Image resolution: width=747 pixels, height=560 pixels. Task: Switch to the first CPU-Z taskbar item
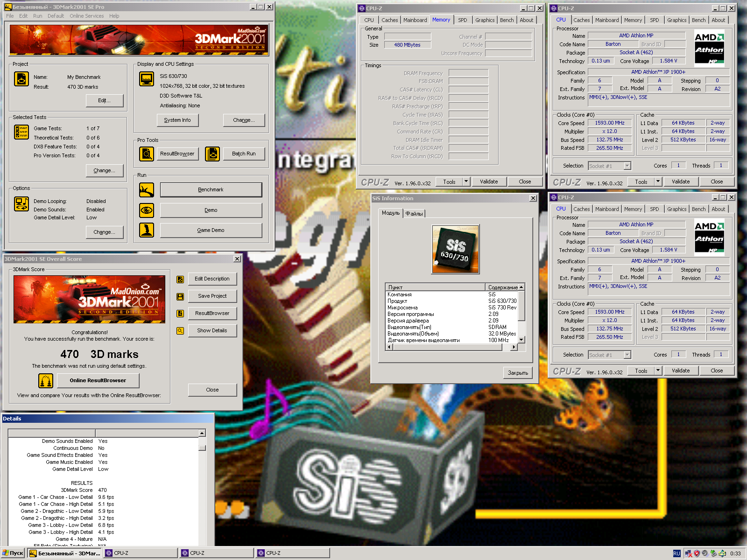click(141, 553)
